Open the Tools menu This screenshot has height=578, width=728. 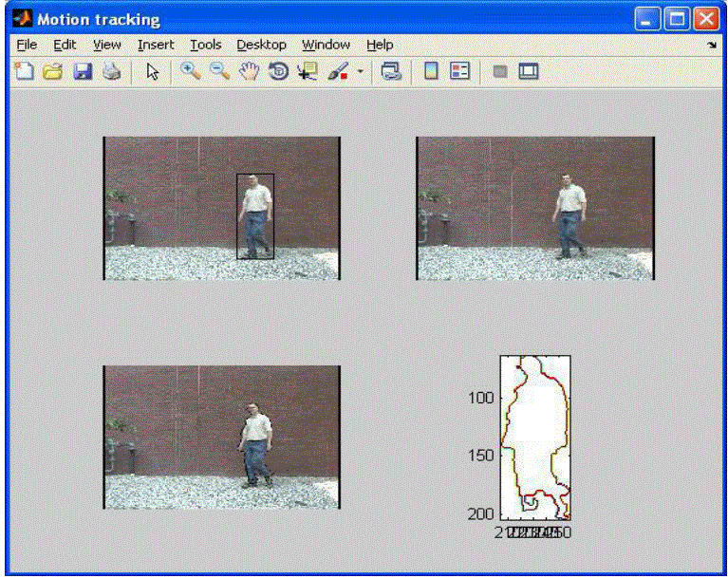pyautogui.click(x=205, y=45)
